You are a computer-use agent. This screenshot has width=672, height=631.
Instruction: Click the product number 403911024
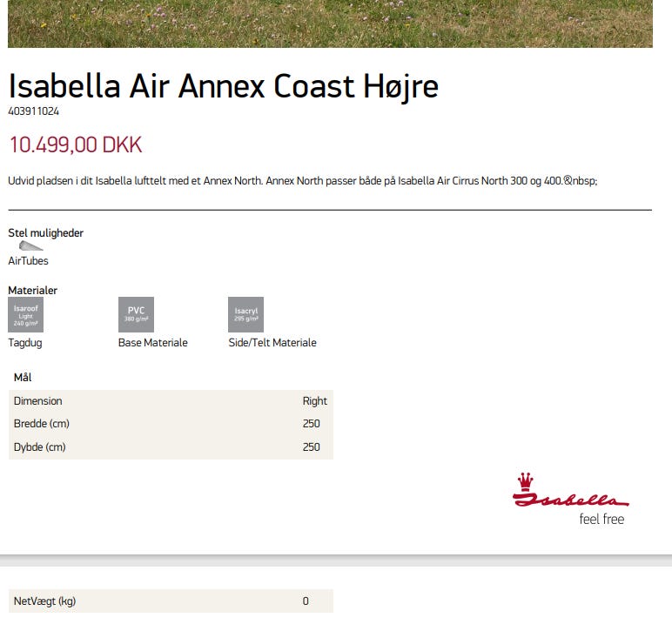point(33,111)
